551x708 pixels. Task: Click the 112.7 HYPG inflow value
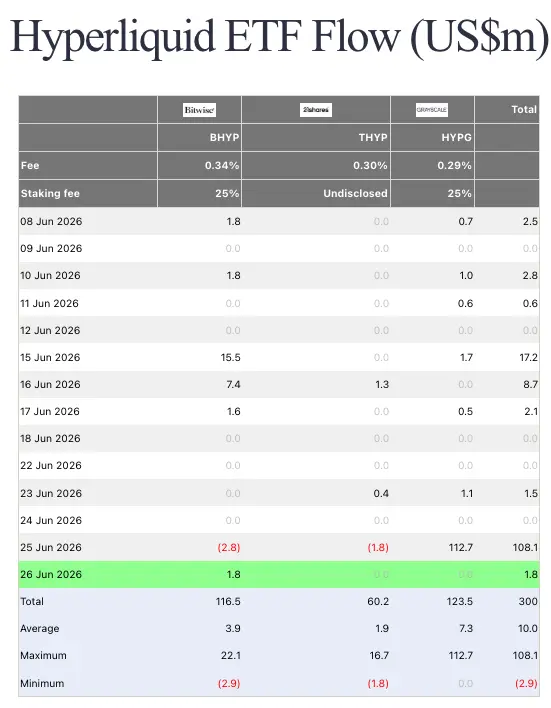(x=460, y=547)
